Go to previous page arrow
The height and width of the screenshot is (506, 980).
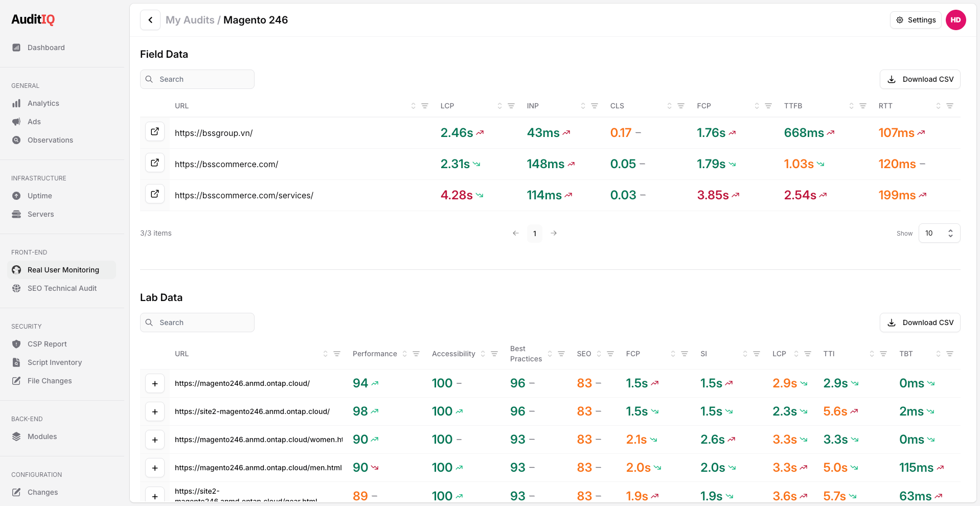pyautogui.click(x=516, y=233)
